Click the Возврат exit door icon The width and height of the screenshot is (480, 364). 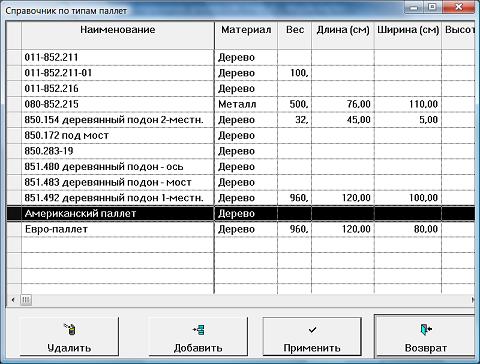[426, 329]
